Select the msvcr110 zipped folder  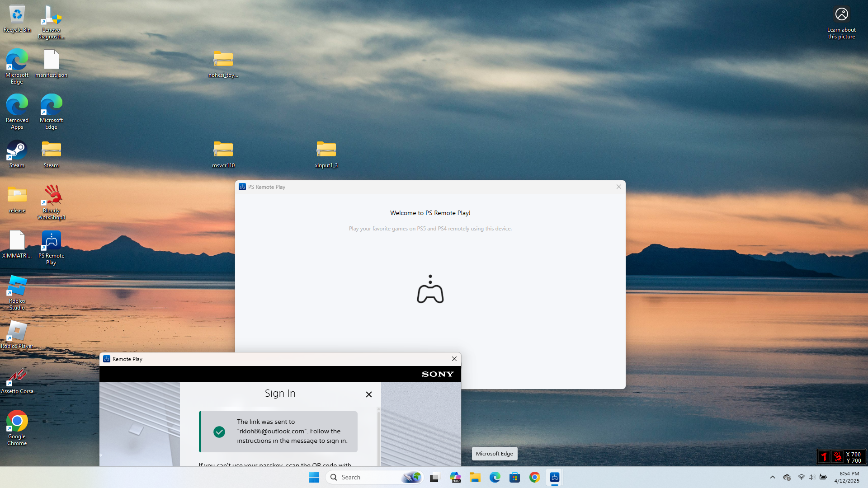pos(223,154)
